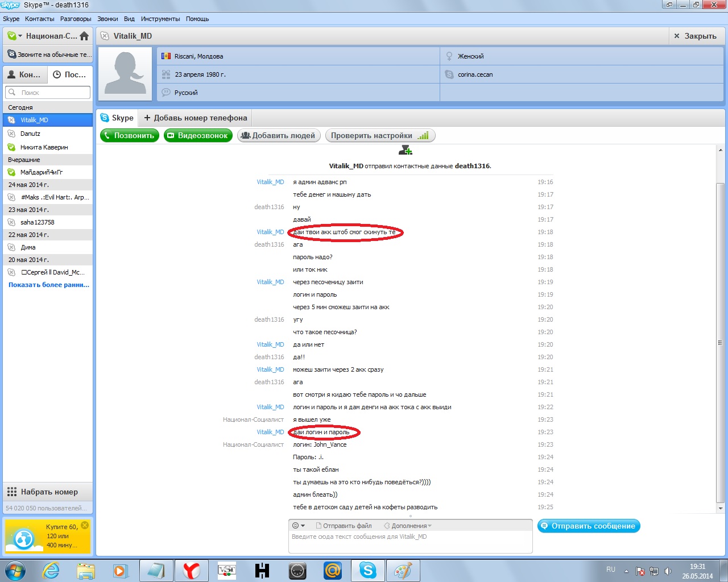Click the Skype icon in the taskbar

tap(368, 570)
